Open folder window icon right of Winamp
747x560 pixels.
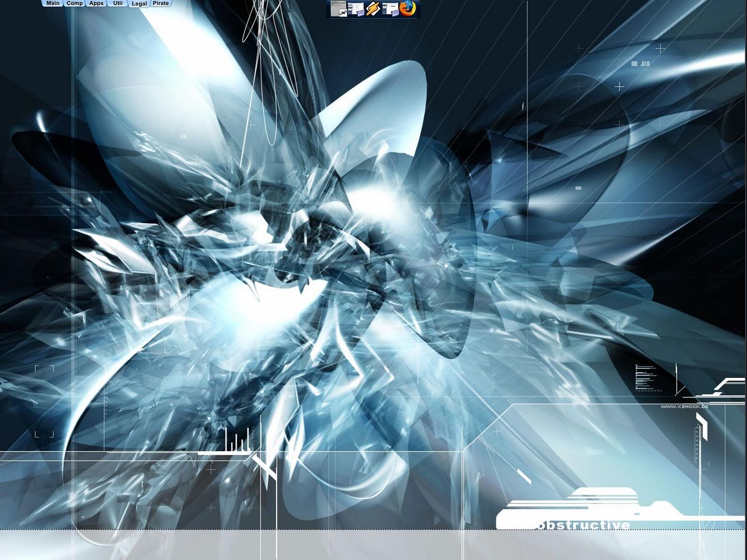coord(391,9)
